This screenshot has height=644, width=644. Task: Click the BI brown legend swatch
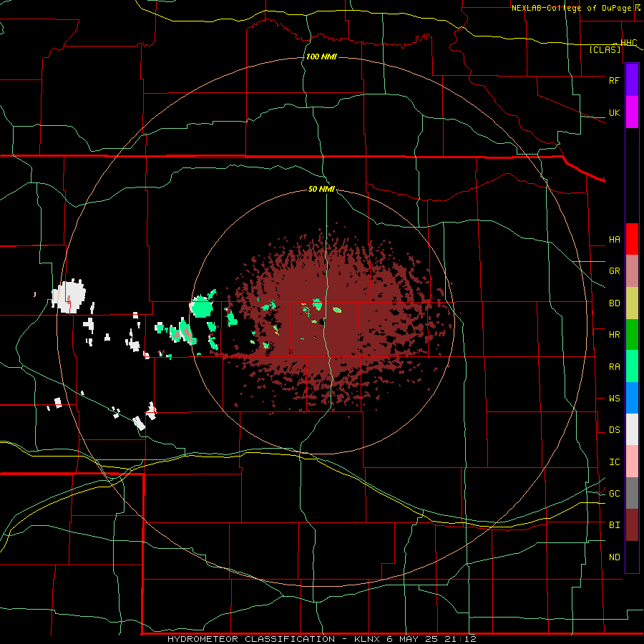click(x=632, y=525)
